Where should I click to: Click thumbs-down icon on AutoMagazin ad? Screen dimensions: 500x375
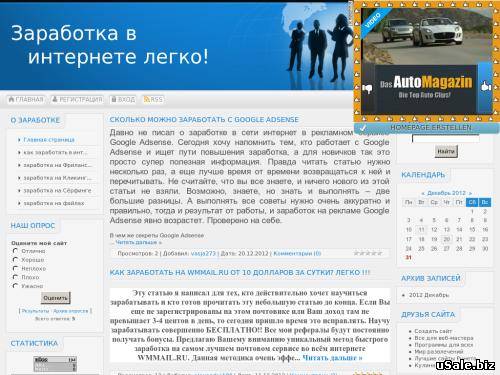click(x=367, y=89)
